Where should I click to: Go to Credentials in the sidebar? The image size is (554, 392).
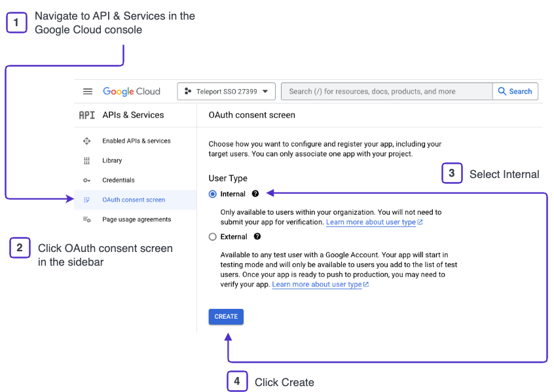pyautogui.click(x=119, y=180)
